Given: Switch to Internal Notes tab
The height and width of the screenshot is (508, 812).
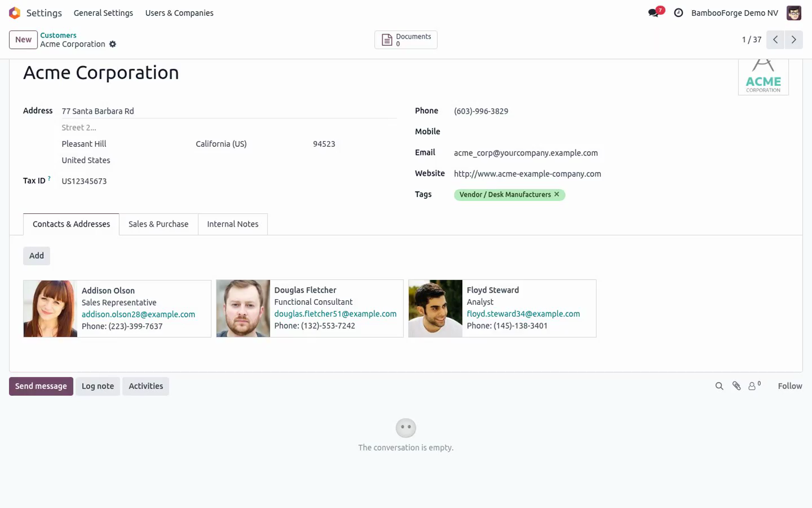Looking at the screenshot, I should (x=232, y=224).
